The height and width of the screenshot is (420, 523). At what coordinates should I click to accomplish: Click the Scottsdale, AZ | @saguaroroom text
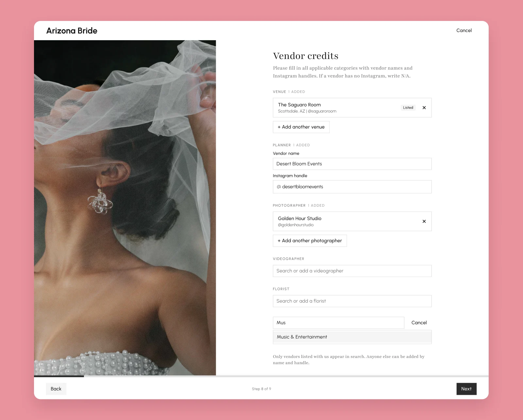307,111
